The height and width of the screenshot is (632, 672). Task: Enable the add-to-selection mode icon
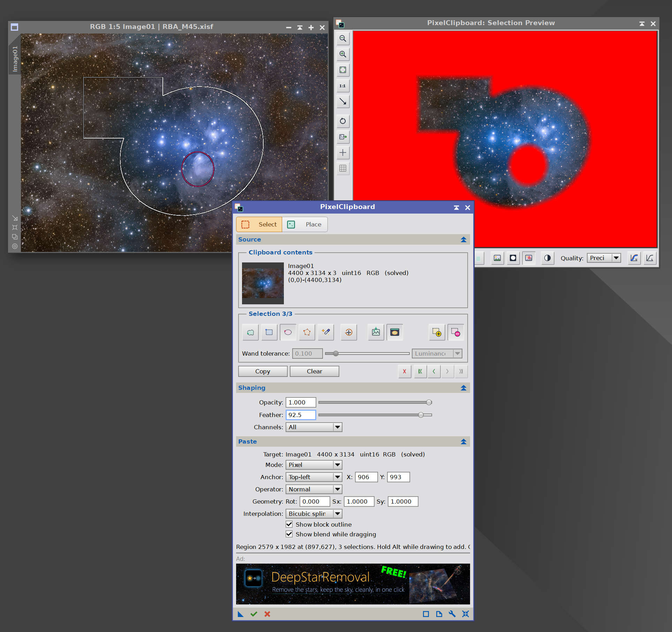437,332
